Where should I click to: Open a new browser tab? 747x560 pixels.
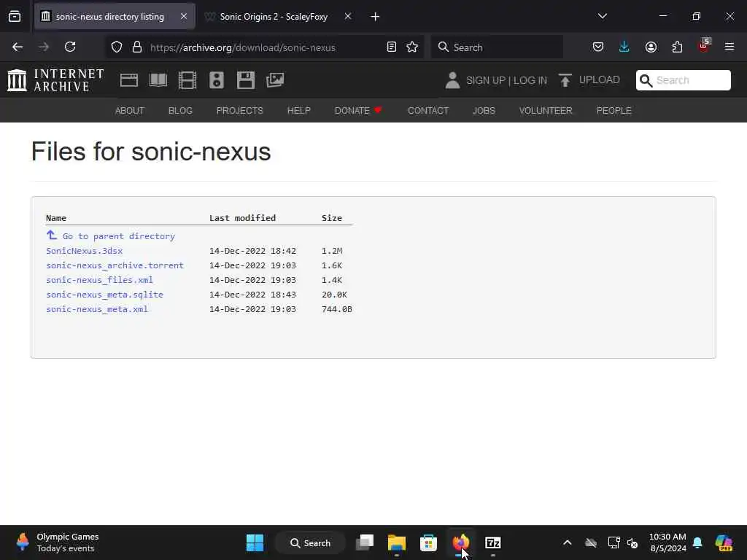[x=376, y=17]
